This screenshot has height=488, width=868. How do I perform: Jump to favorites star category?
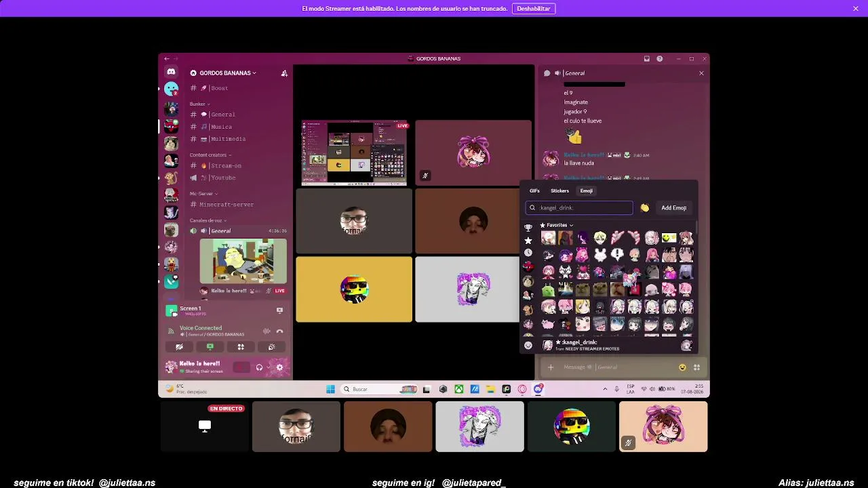528,241
